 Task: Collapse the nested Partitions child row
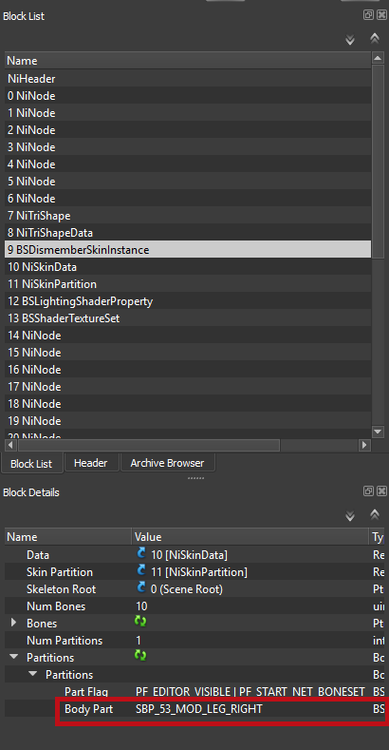(x=33, y=674)
